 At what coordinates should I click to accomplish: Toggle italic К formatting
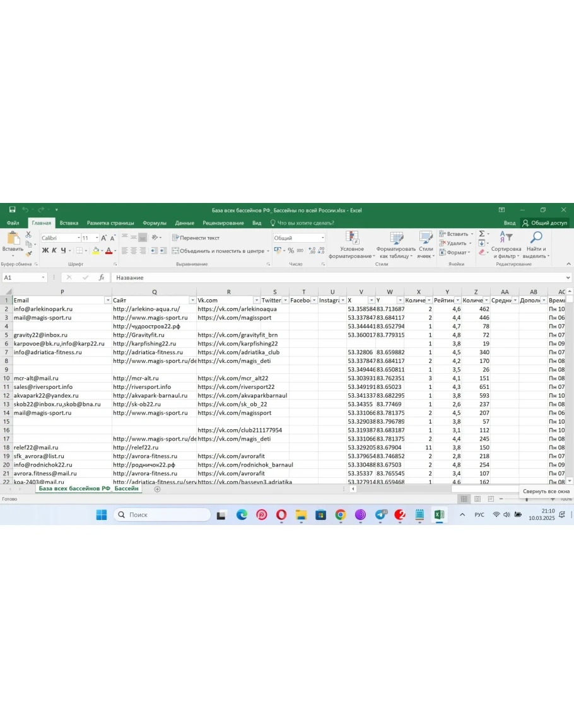point(54,251)
